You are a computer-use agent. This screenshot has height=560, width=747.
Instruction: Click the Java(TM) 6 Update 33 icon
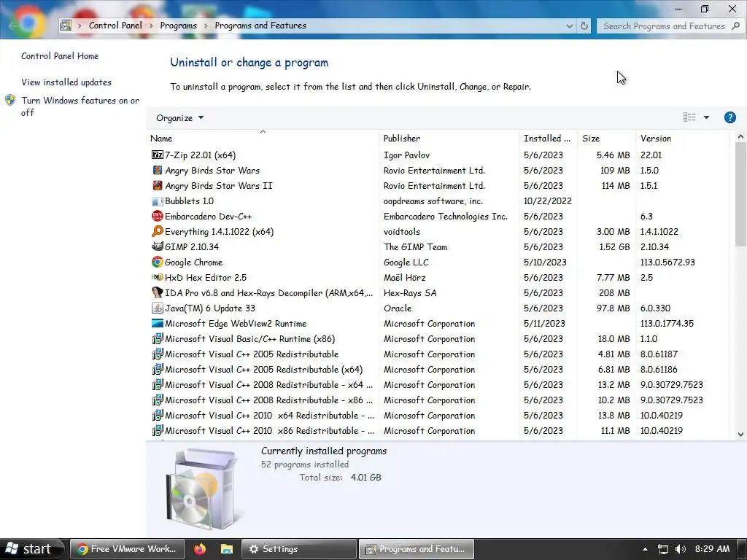[158, 308]
